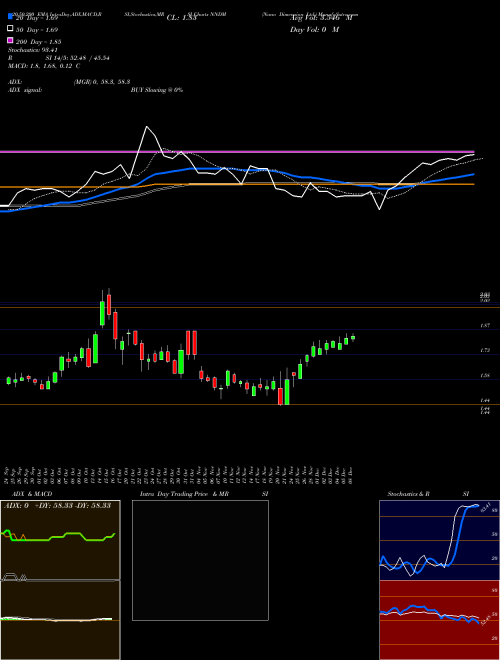Click the 'MACD: 1.8, 1.68, 0.12 C' line
This screenshot has width=500, height=660.
coord(44,66)
